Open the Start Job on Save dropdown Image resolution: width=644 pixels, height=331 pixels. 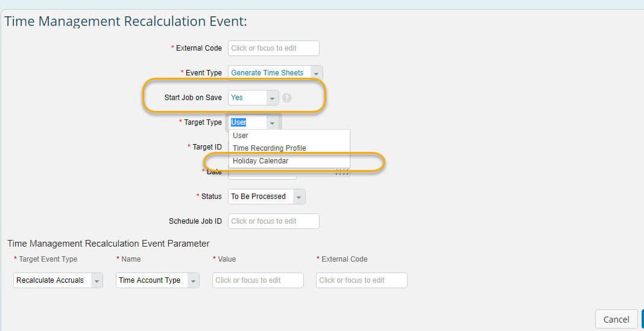tap(273, 98)
